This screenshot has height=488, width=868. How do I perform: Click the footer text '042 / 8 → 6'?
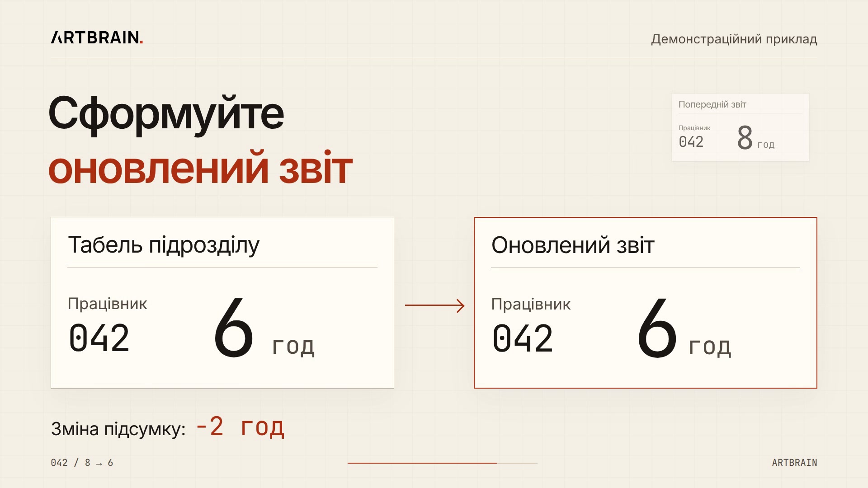point(82,463)
